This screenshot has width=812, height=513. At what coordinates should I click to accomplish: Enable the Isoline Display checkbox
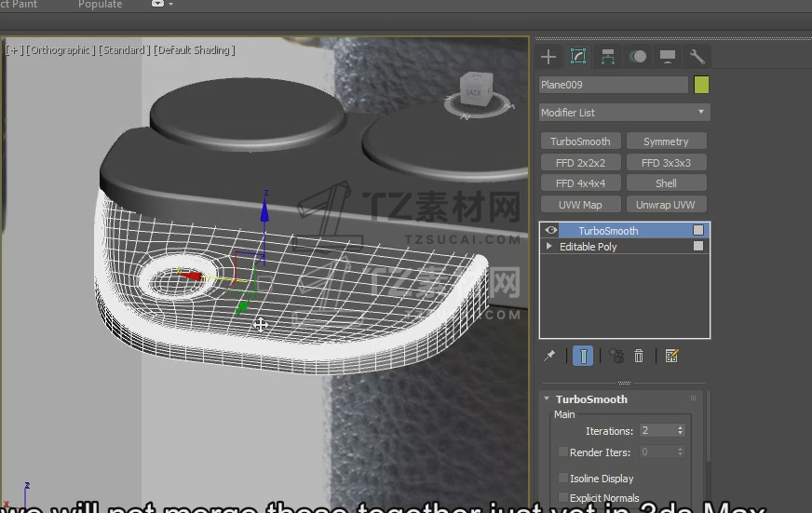click(562, 479)
